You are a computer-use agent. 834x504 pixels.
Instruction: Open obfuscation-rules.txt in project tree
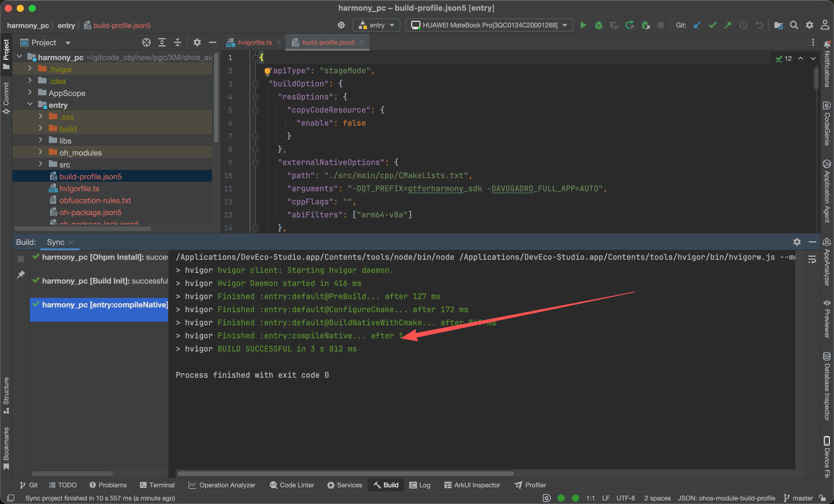(x=95, y=200)
